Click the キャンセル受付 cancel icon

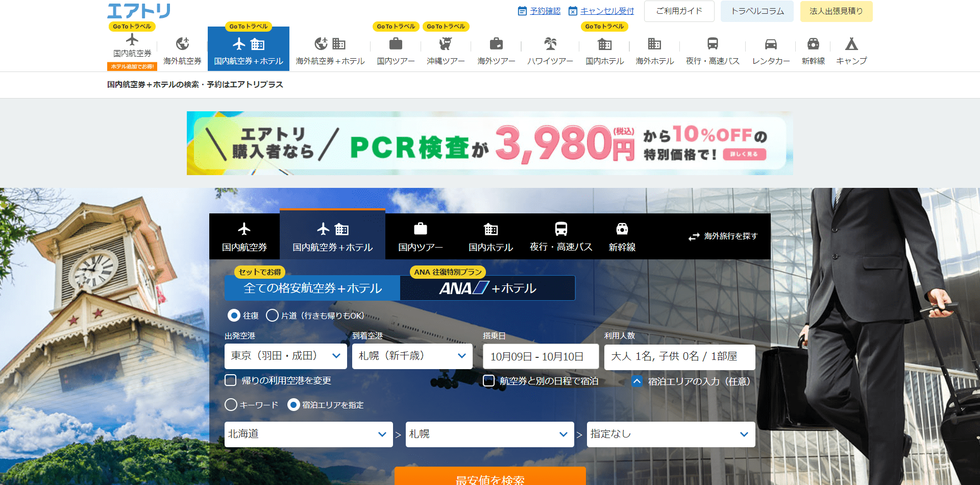pos(573,11)
